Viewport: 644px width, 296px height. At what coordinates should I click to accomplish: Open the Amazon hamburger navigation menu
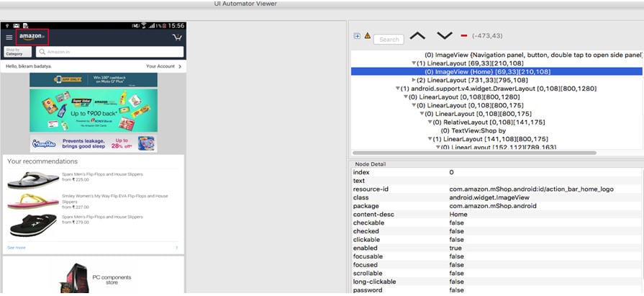[x=9, y=37]
